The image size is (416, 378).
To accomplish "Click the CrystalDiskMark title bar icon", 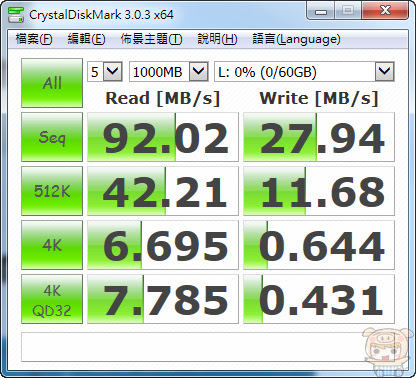I will [x=16, y=14].
